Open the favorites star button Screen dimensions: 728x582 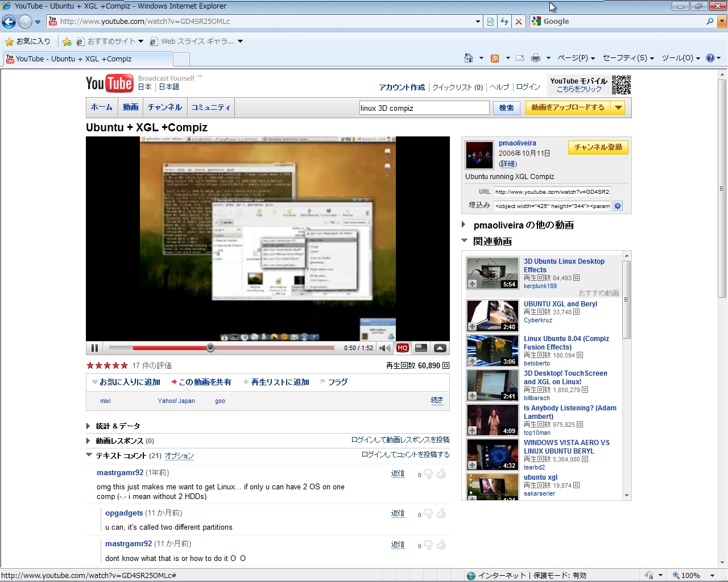(28, 41)
